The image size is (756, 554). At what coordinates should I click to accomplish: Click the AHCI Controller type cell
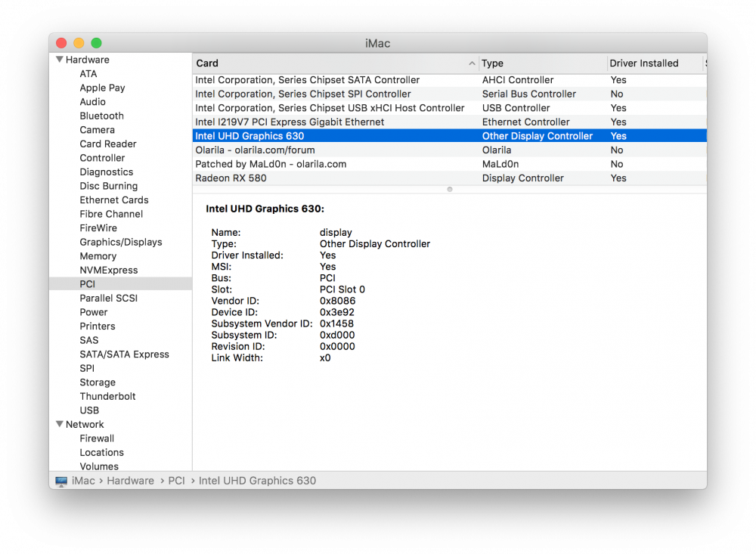point(518,80)
